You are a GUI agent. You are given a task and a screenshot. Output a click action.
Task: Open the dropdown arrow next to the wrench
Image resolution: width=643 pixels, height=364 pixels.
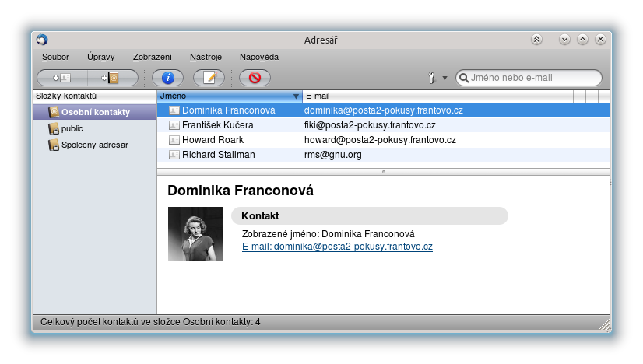(445, 78)
